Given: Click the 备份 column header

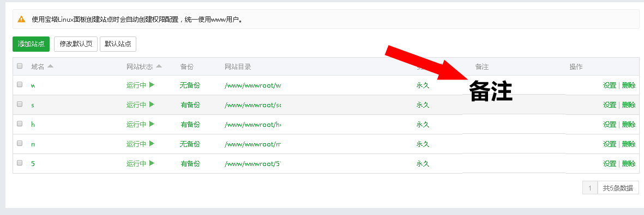Looking at the screenshot, I should pos(186,66).
